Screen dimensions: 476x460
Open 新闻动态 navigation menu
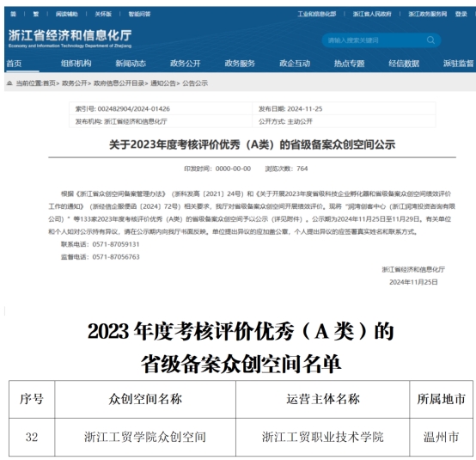click(131, 64)
